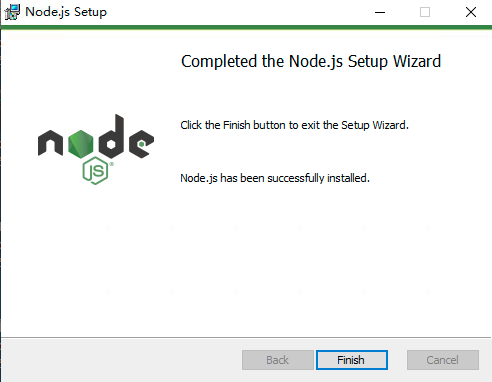Close the Node.js Setup window
Image resolution: width=492 pixels, height=382 pixels.
[471, 12]
